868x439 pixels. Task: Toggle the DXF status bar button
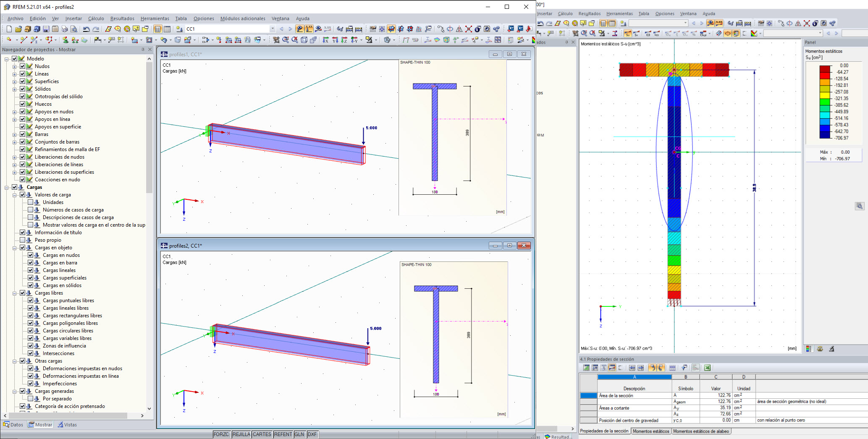tap(312, 434)
